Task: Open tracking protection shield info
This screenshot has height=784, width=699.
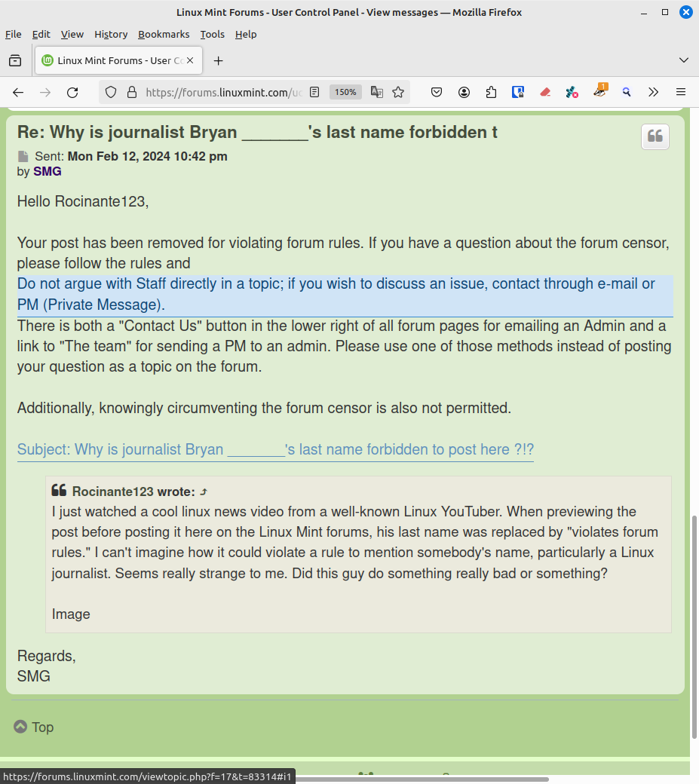Action: [111, 92]
